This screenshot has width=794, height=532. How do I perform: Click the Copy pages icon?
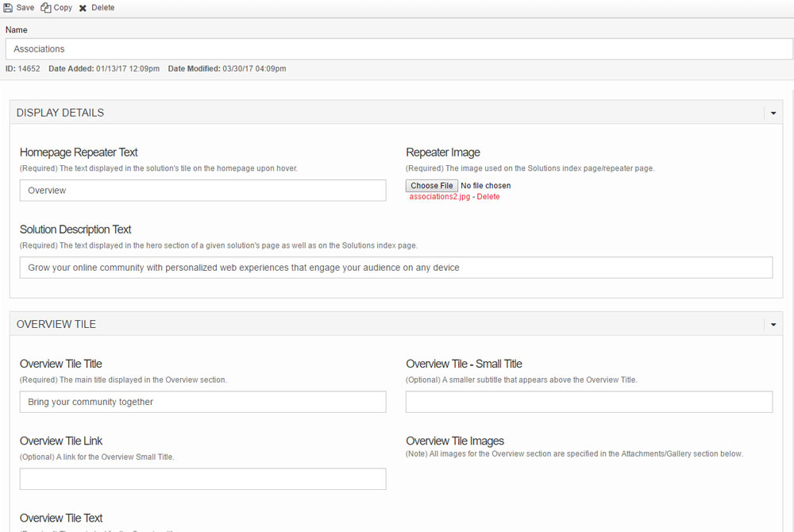click(x=46, y=8)
